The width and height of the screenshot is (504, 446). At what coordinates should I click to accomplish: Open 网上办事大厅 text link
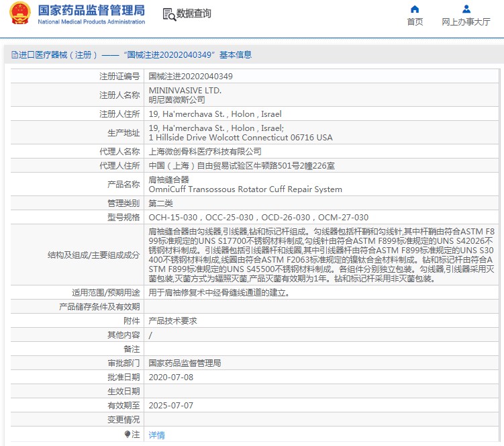click(x=466, y=21)
